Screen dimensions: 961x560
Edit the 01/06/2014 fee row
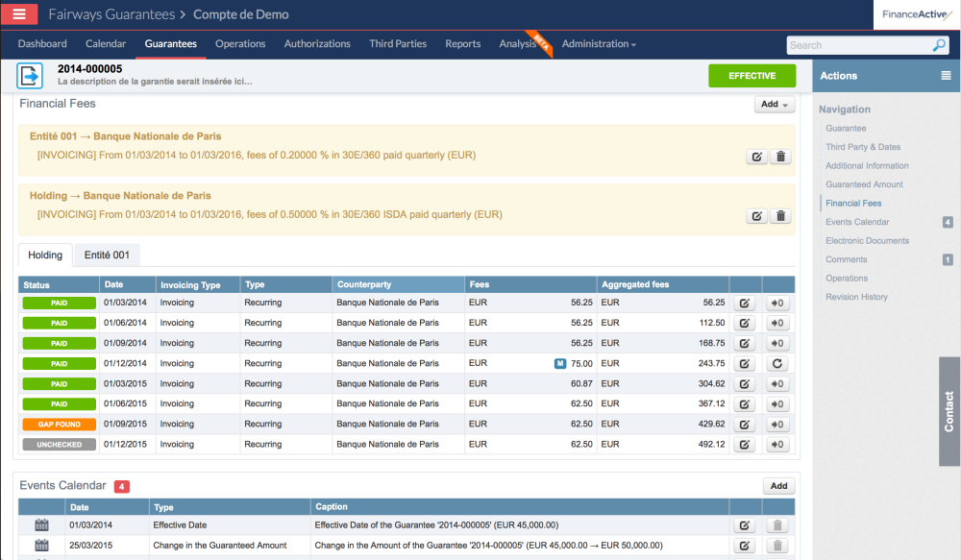pos(745,324)
